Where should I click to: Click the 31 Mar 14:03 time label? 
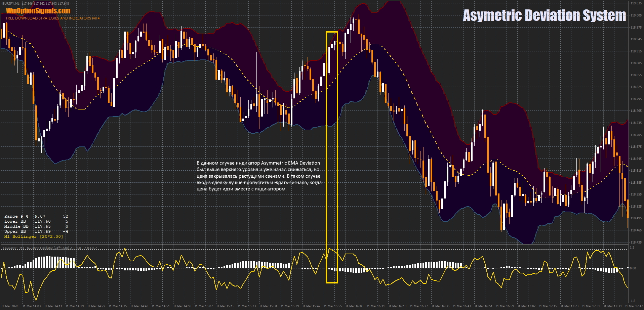point(31,306)
